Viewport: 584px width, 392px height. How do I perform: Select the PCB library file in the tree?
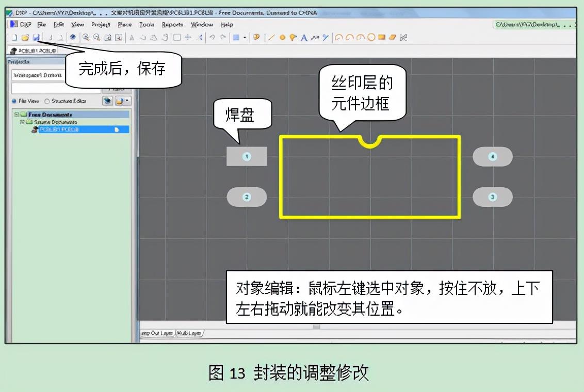[59, 129]
